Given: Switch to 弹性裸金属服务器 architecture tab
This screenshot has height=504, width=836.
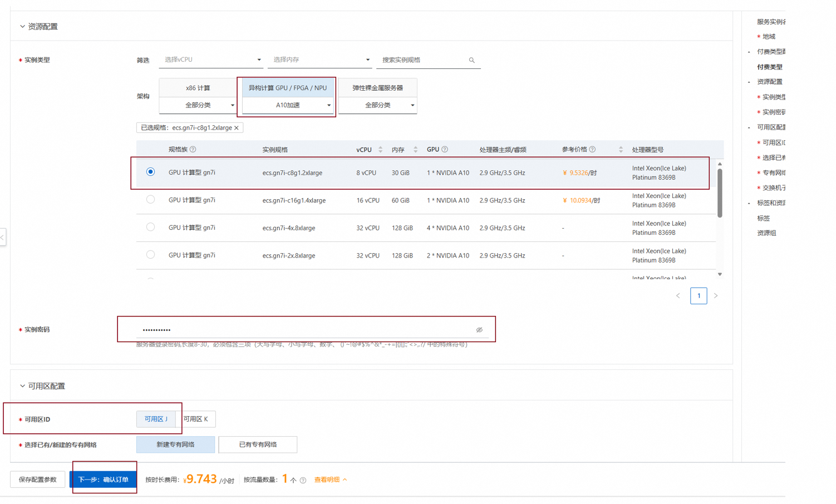Looking at the screenshot, I should pyautogui.click(x=378, y=88).
